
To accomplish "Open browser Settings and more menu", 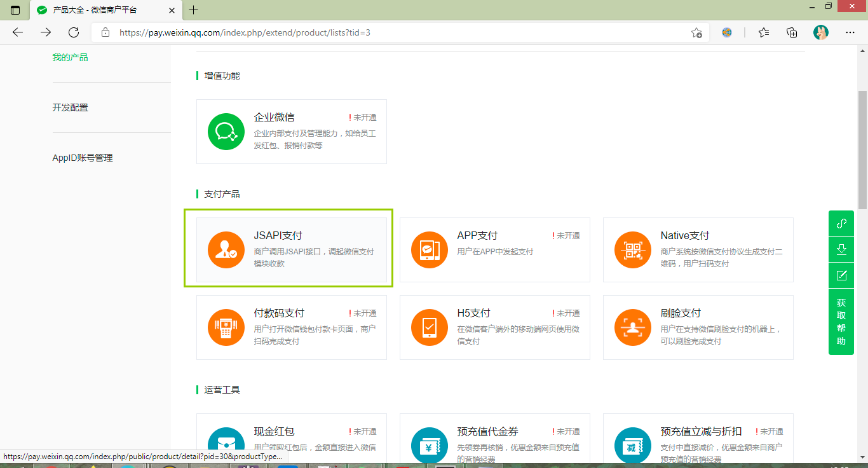I will coord(850,32).
